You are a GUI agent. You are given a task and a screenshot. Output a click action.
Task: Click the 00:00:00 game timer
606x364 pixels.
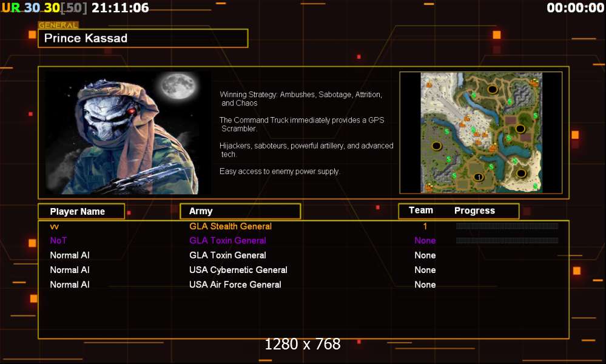tap(575, 8)
